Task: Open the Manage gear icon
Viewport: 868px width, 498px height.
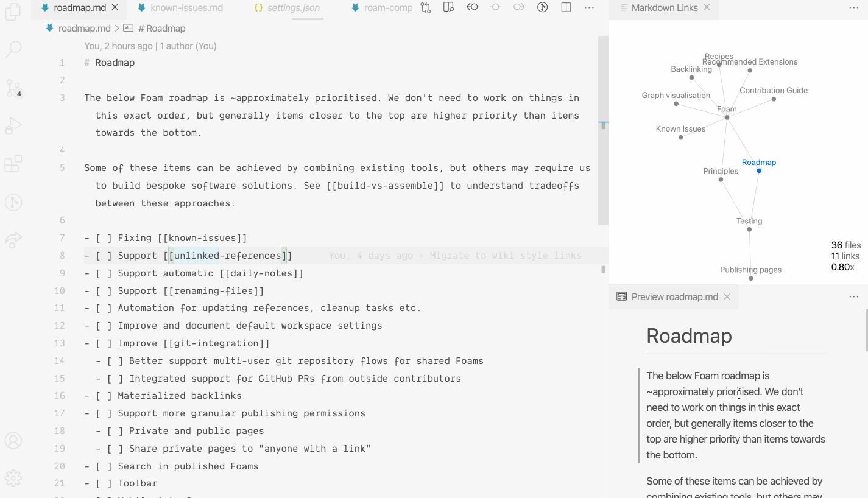Action: point(13,479)
